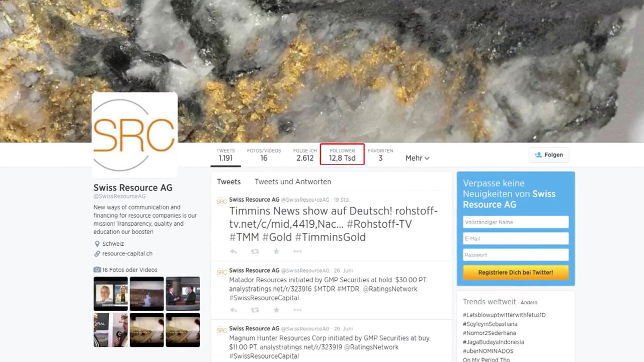Click the #MTDR hashtag in Matador tweet
Viewport: 644px width, 362px height.
348,289
